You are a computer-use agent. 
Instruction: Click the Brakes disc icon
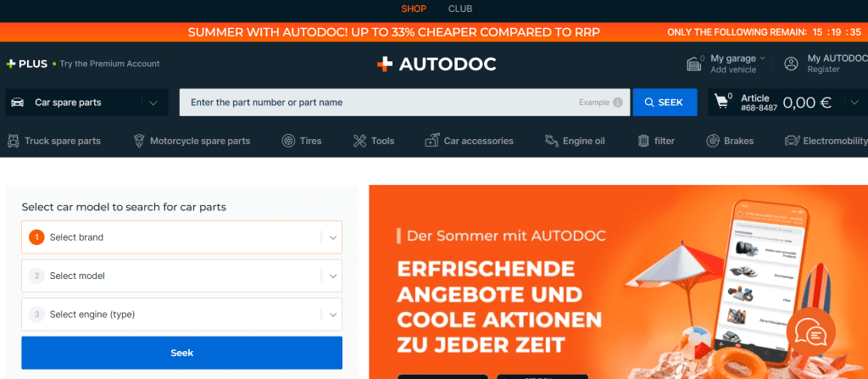click(x=709, y=141)
